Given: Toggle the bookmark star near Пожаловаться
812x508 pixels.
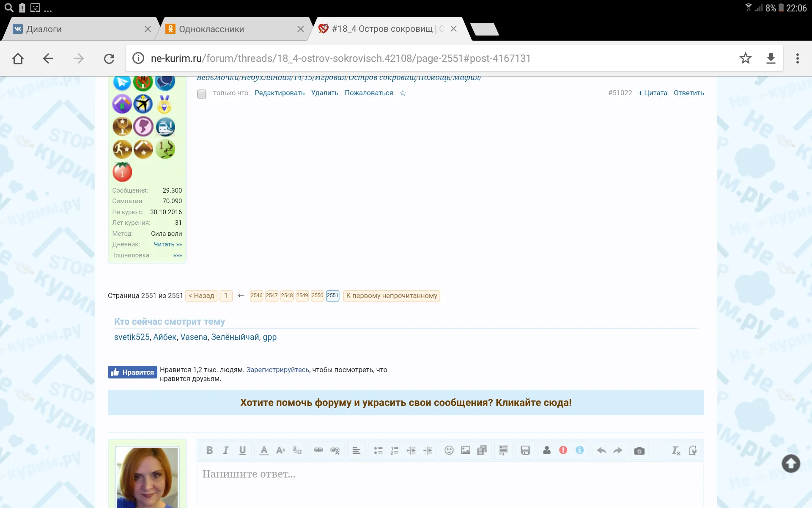Looking at the screenshot, I should pos(403,93).
